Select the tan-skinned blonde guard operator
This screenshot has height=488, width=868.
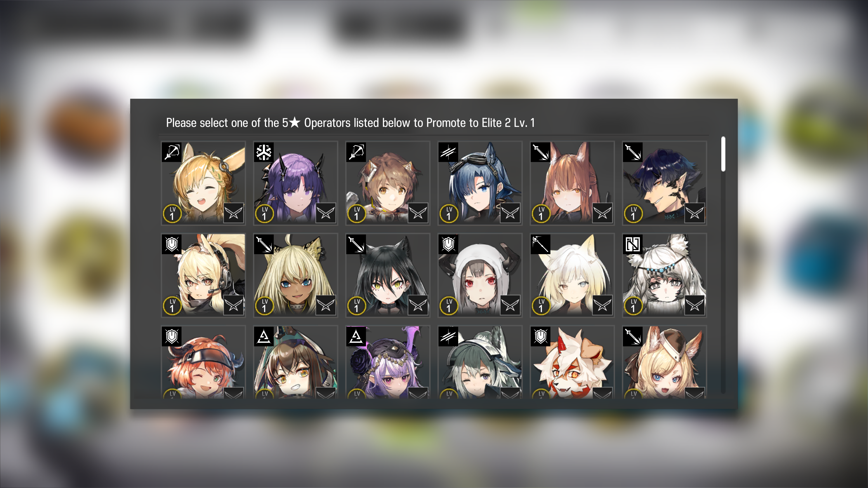[x=295, y=275]
